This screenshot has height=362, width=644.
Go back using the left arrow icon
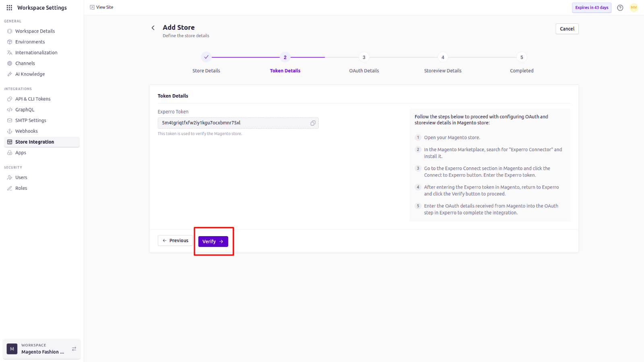(153, 28)
